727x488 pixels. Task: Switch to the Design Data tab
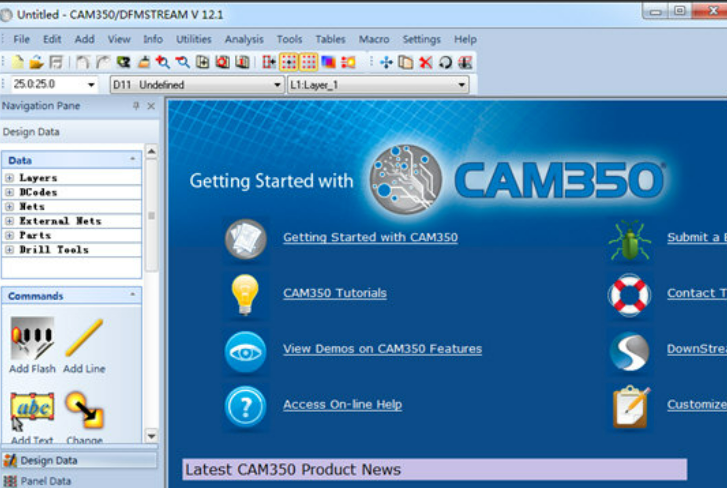click(79, 460)
